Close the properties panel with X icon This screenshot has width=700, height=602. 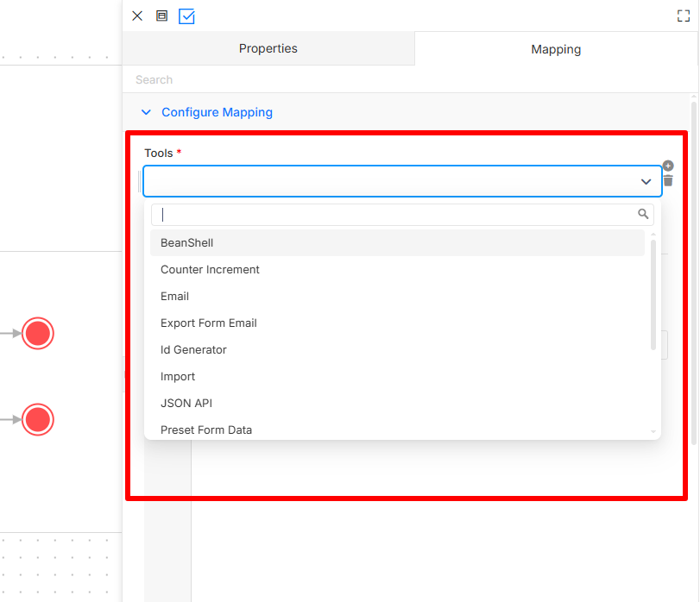tap(137, 16)
